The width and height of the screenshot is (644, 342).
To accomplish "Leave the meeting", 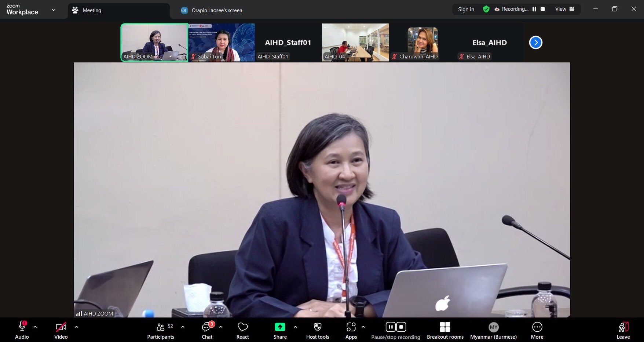I will 623,330.
